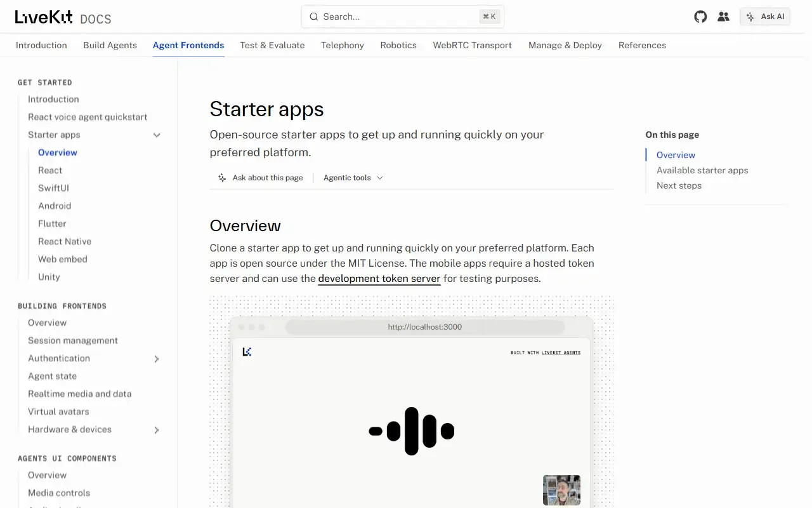Open the GitHub repository icon
The image size is (812, 508).
point(700,17)
